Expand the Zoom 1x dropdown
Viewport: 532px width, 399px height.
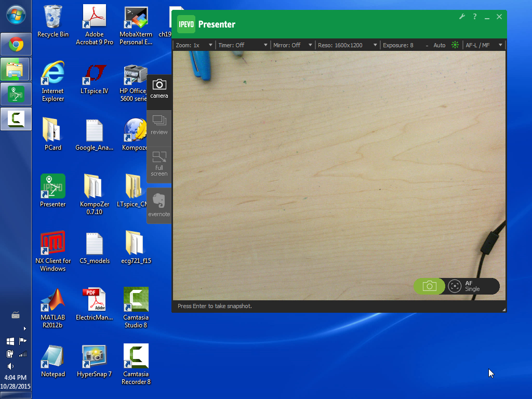pos(194,45)
